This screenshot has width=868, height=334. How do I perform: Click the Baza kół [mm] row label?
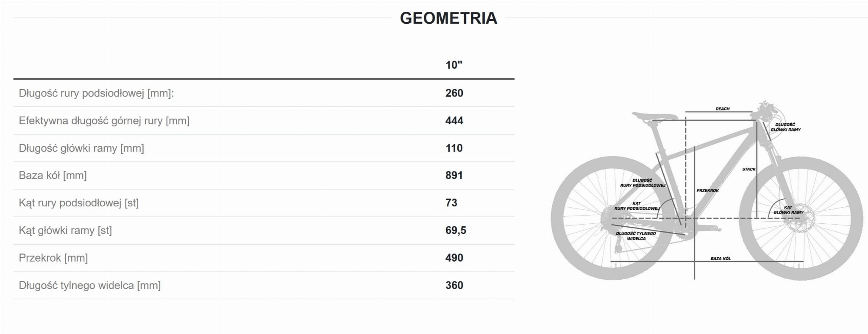53,175
